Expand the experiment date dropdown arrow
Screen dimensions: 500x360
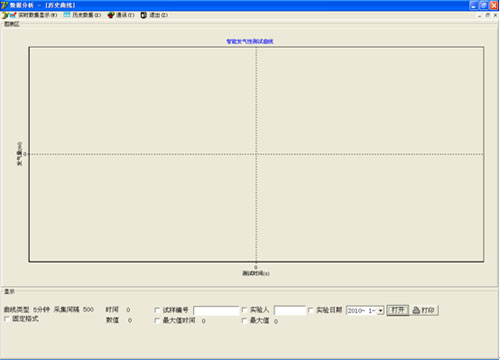380,311
